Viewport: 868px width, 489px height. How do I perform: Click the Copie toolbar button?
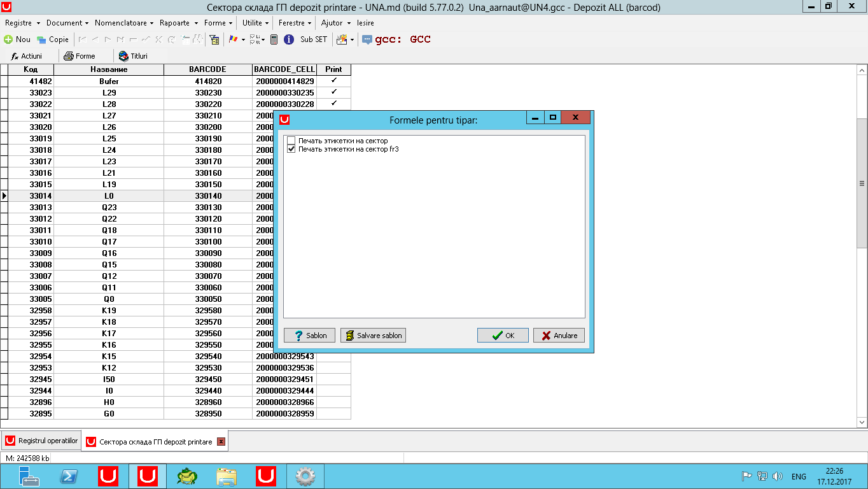53,39
